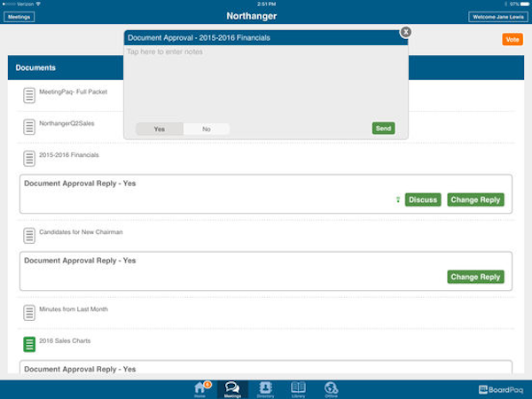
Task: Tap the 2015-2016 Financials document icon
Action: tap(29, 159)
